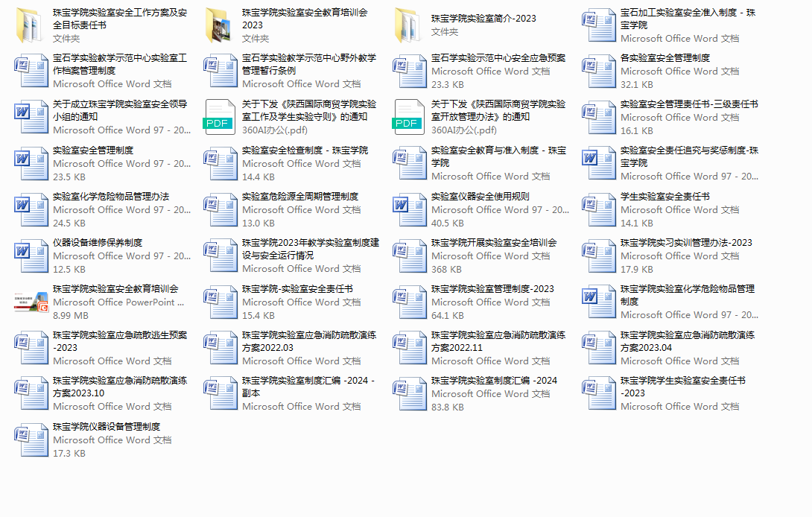Viewport: 812px width, 517px height.
Task: Click the Word icon for 珠宝学院开展实验室安全培训会
Action: coord(408,256)
